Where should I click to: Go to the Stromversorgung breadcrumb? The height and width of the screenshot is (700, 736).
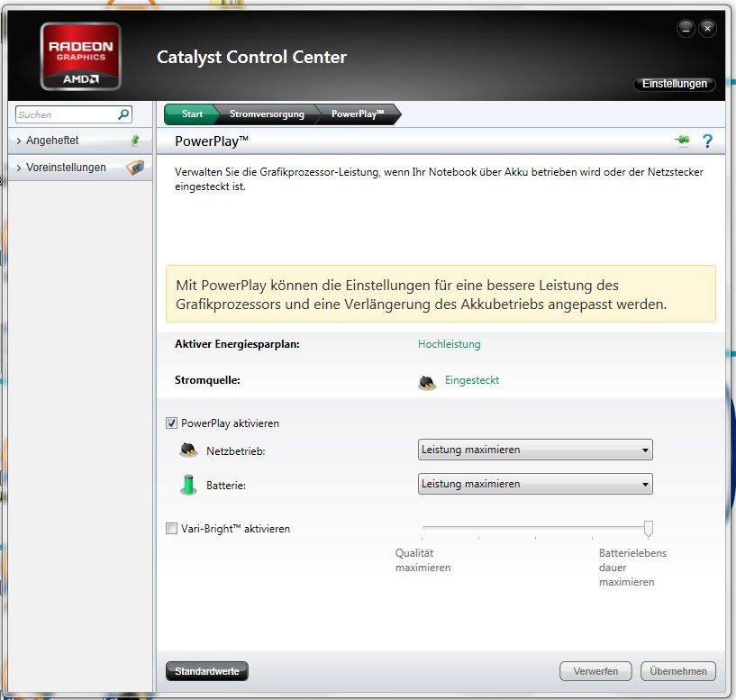pyautogui.click(x=267, y=114)
